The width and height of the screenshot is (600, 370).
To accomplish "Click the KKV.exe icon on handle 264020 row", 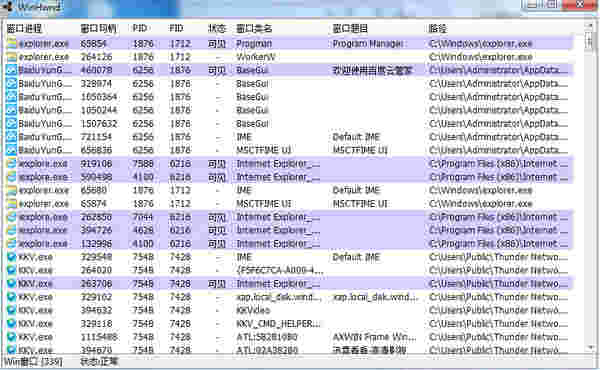I will 11,270.
